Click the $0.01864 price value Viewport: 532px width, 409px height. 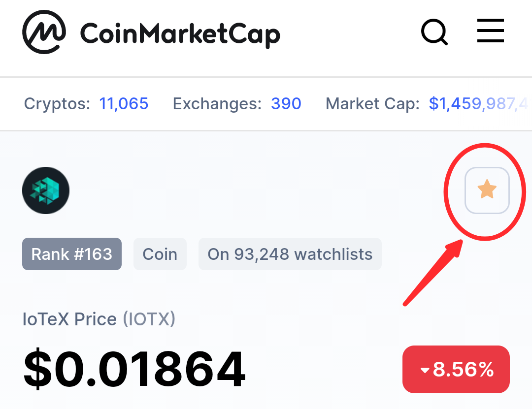pos(134,369)
